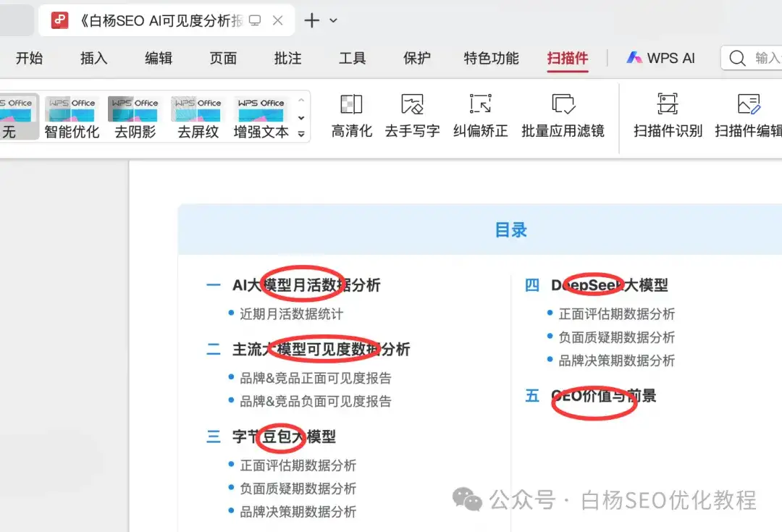
Task: Click the red PDF document tab icon
Action: click(x=60, y=20)
